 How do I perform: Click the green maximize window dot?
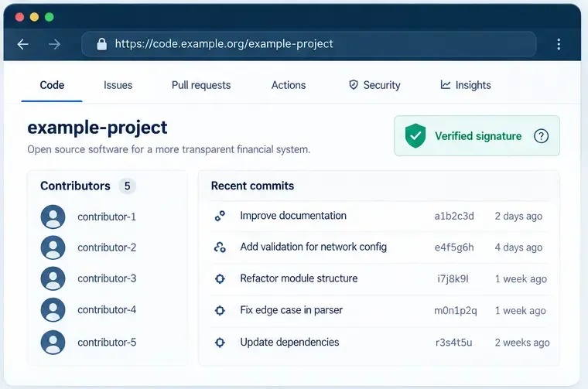click(x=49, y=17)
